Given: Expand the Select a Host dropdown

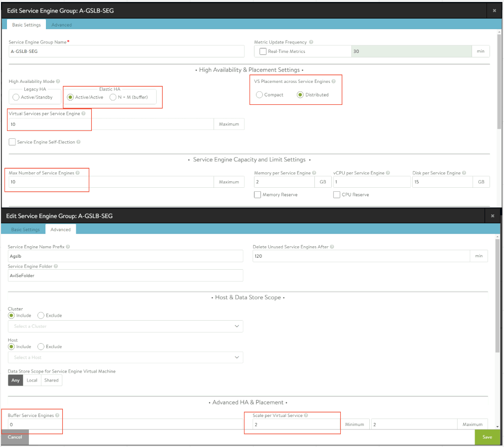Looking at the screenshot, I should (x=125, y=358).
